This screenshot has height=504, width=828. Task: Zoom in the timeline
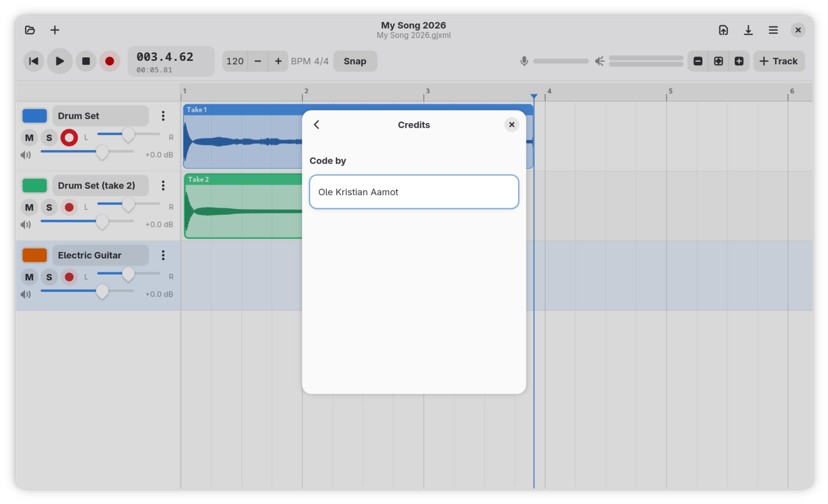click(739, 61)
